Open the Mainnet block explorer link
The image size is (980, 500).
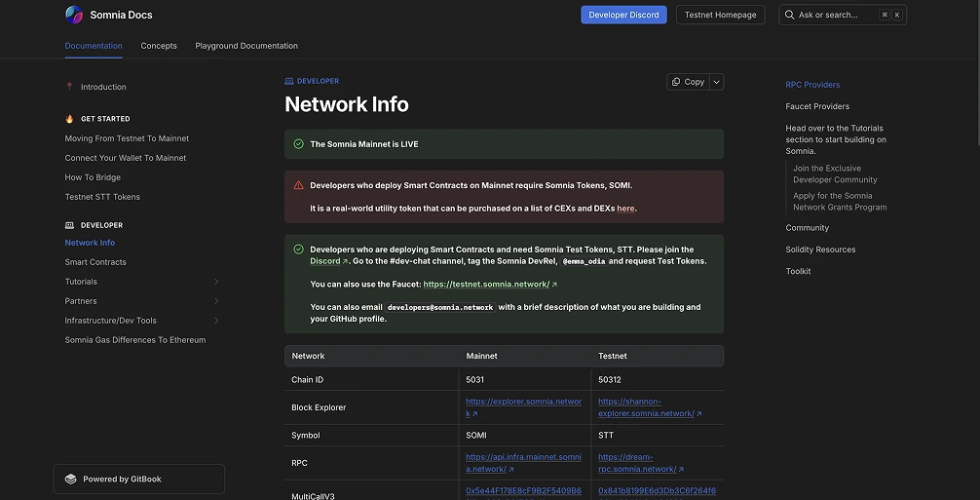coord(524,407)
